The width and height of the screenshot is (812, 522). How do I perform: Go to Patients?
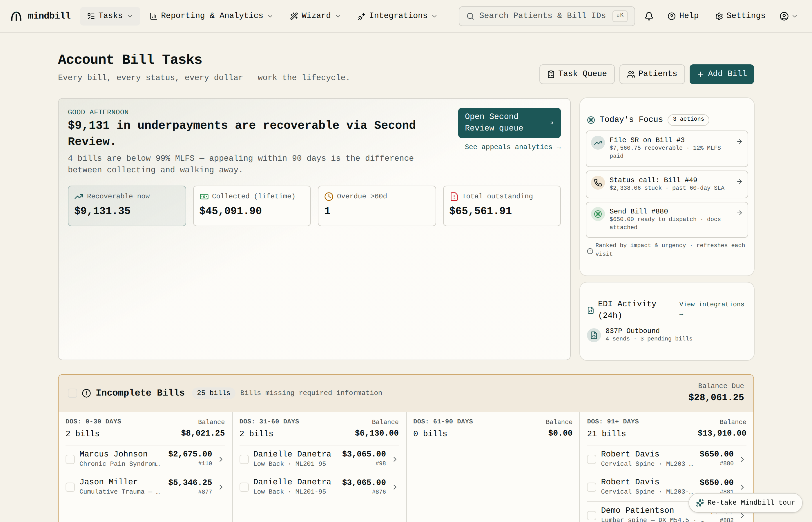(652, 74)
